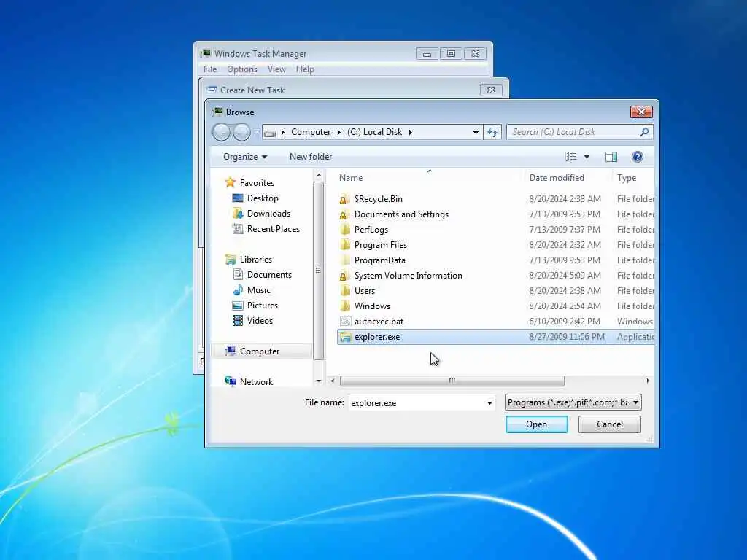Select Documents and Settings folder icon
Image resolution: width=747 pixels, height=560 pixels.
[345, 214]
